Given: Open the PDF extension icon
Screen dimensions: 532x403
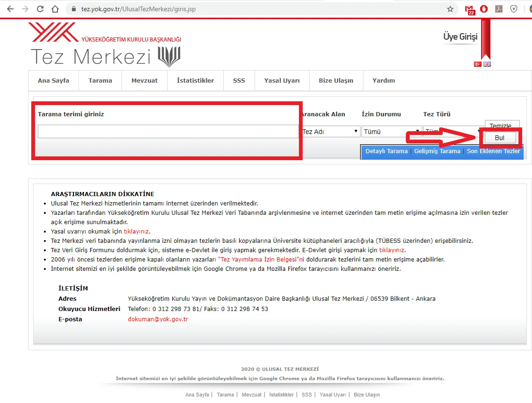Looking at the screenshot, I should 499,9.
